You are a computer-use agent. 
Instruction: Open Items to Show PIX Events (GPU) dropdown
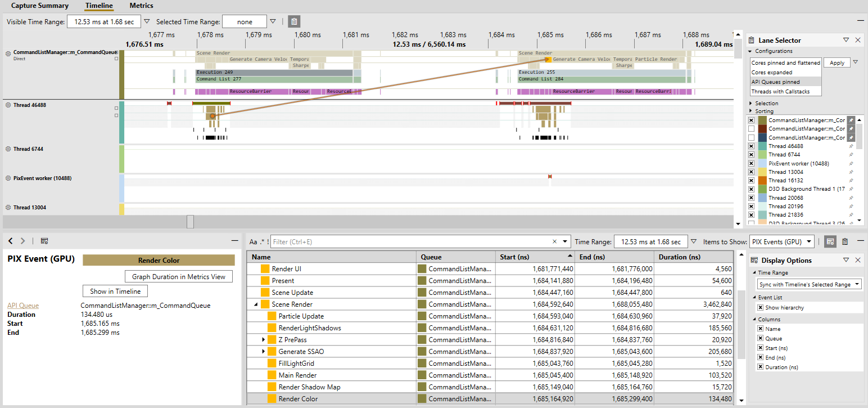(782, 242)
